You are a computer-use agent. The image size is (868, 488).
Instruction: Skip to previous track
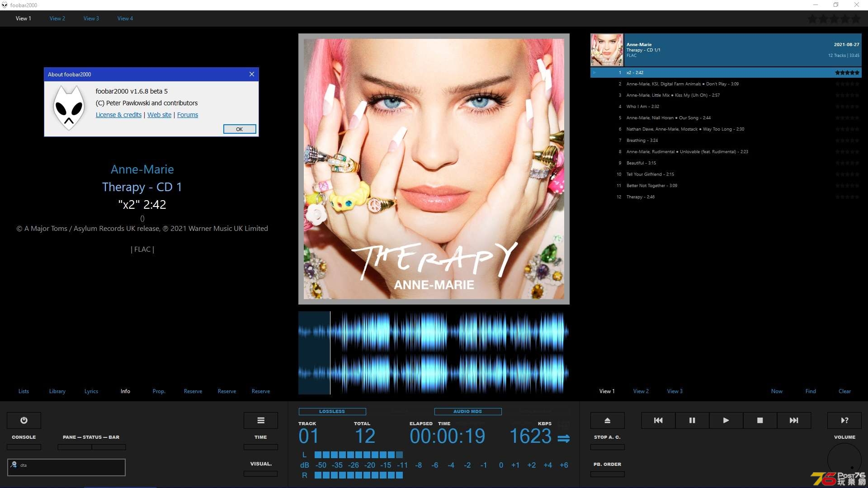(x=658, y=420)
